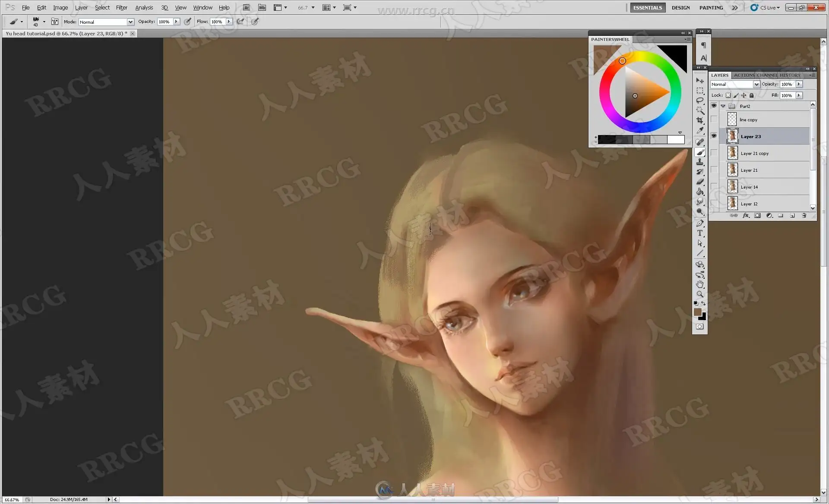Screen dimensions: 829x504
Task: Collapse the Part2 layer group
Action: click(x=723, y=106)
